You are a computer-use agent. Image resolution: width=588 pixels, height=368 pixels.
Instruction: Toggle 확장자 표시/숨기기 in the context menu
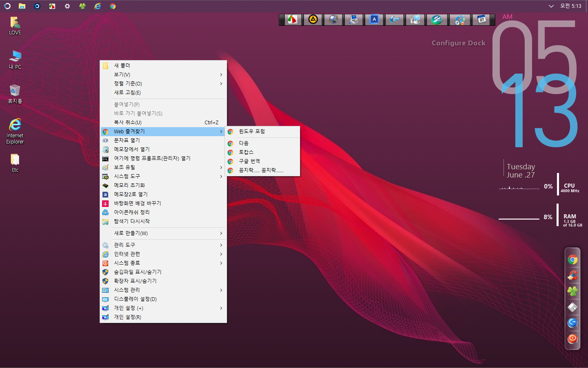(163, 281)
